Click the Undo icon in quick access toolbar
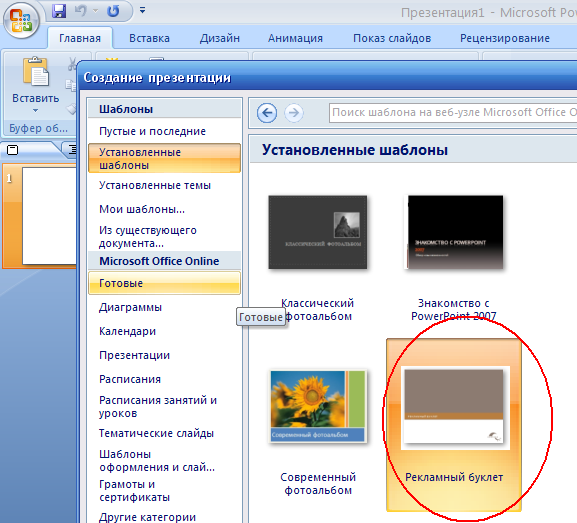Image resolution: width=577 pixels, height=523 pixels. 80,11
